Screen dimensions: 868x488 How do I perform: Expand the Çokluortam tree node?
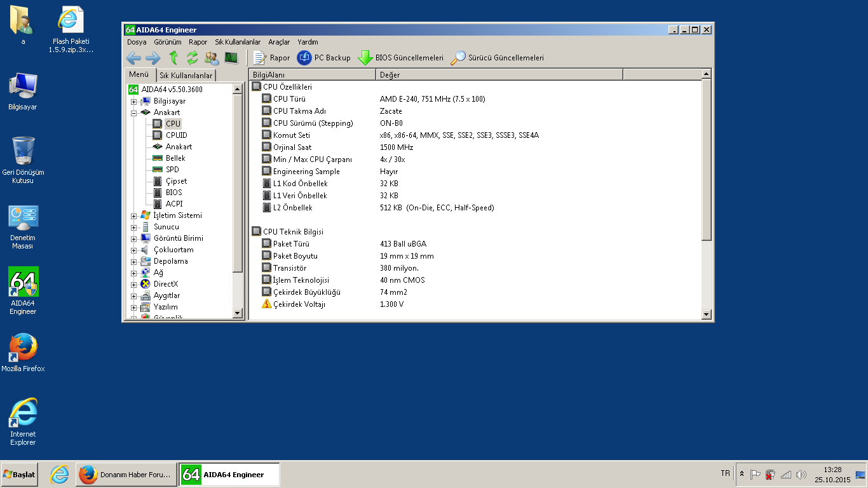(x=134, y=250)
